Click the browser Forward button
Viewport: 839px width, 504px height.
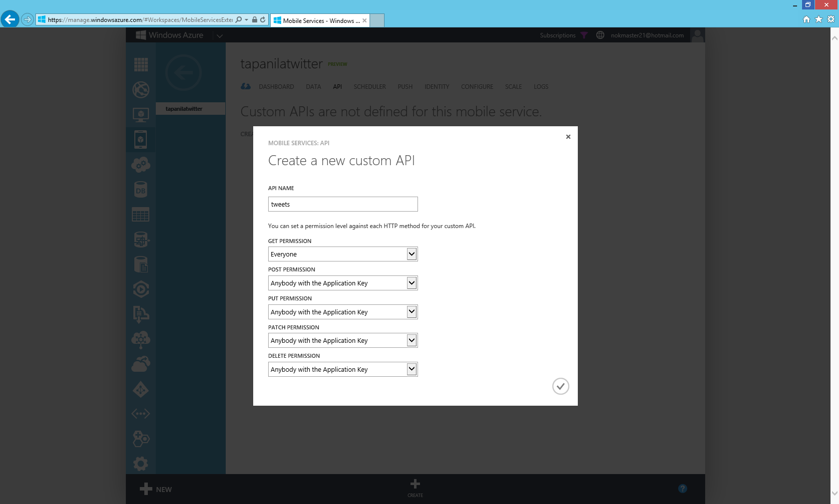(27, 19)
